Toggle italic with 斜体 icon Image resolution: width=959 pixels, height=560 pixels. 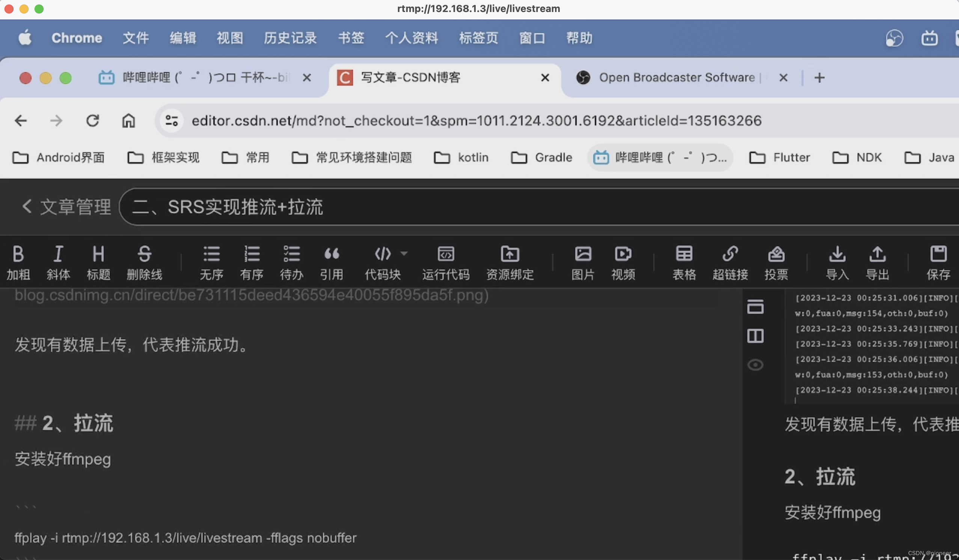[58, 262]
